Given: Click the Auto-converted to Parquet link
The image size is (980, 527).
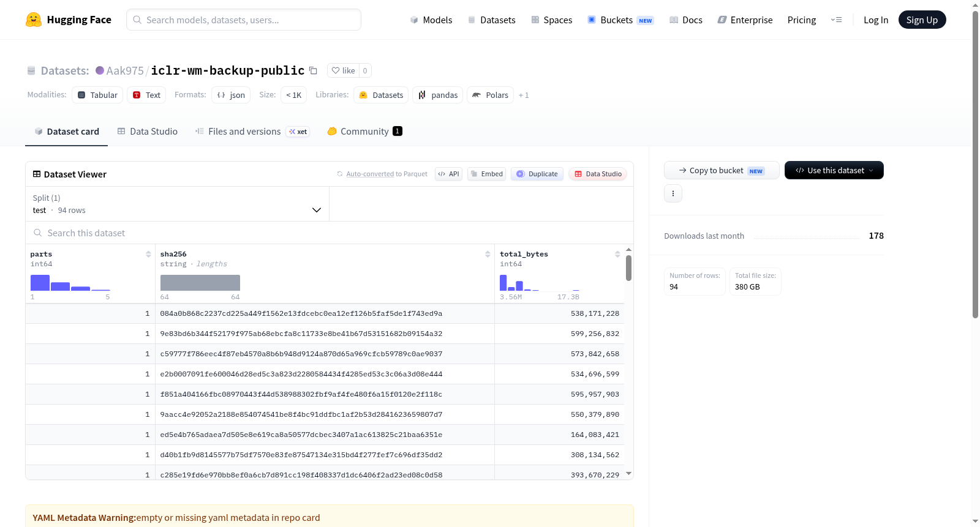Looking at the screenshot, I should (x=370, y=174).
